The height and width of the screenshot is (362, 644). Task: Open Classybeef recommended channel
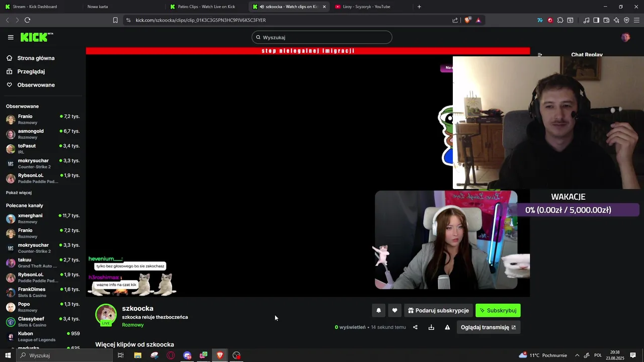click(x=43, y=322)
